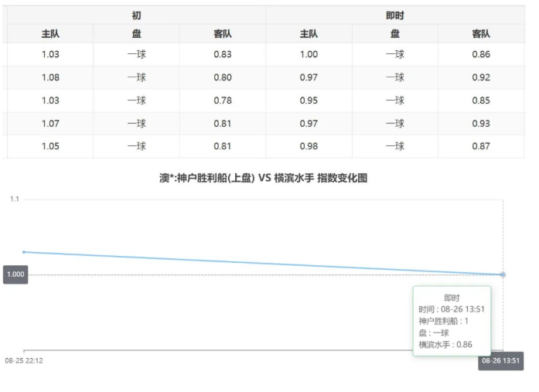This screenshot has width=539, height=392.
Task: Click the cell with value 0.93
Action: pos(481,123)
